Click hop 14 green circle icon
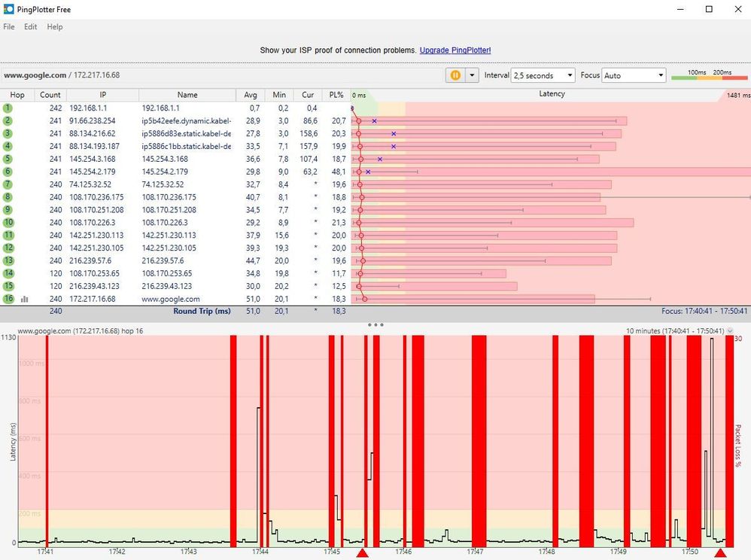Image resolution: width=751 pixels, height=560 pixels. [x=8, y=273]
